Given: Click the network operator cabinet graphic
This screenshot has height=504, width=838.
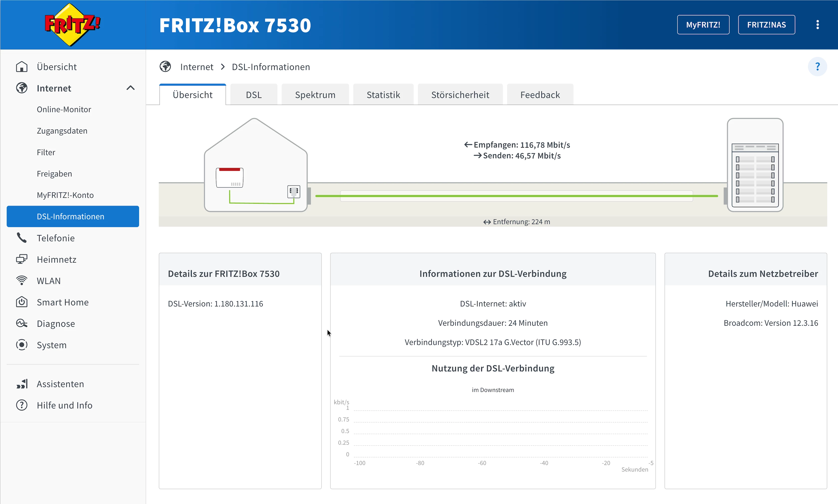Looking at the screenshot, I should pos(755,165).
